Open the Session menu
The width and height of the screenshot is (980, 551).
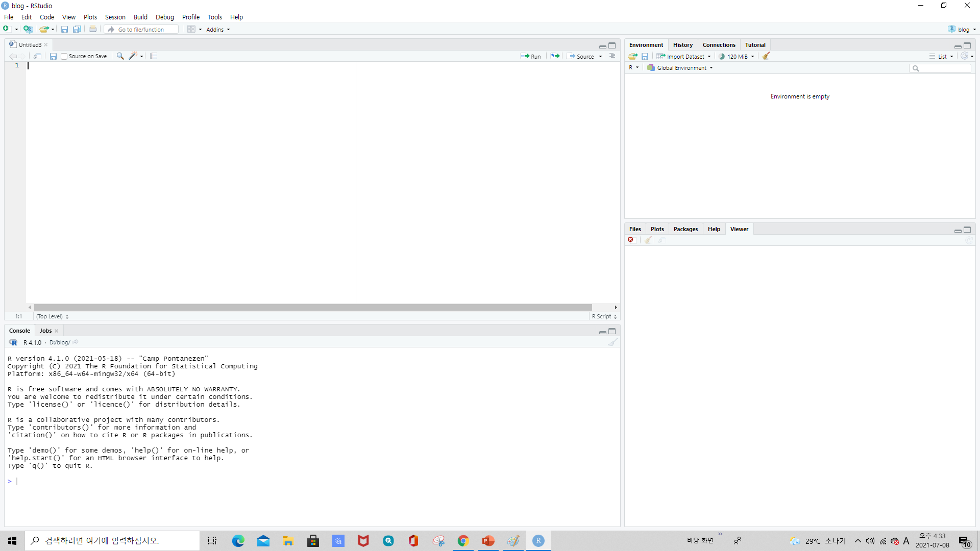[115, 17]
